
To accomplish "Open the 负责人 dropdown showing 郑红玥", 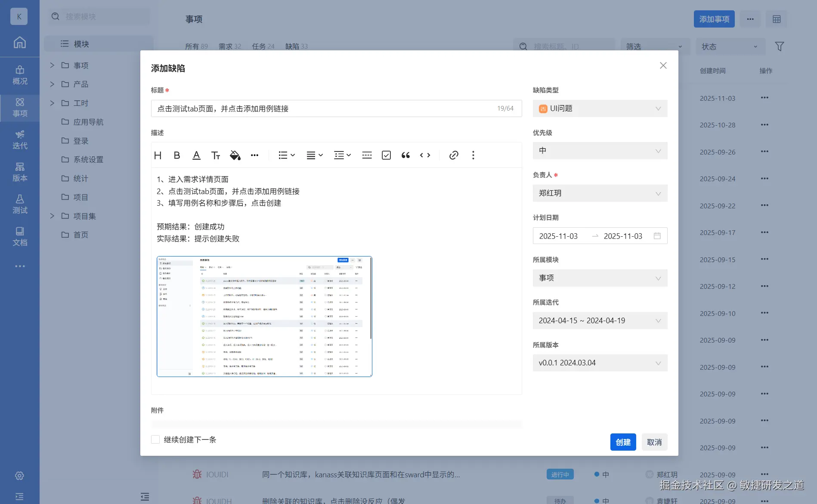I will 600,193.
